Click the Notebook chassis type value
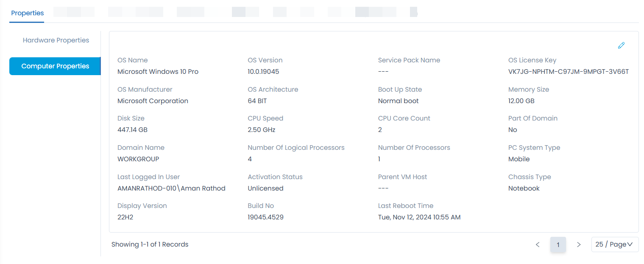 [524, 188]
